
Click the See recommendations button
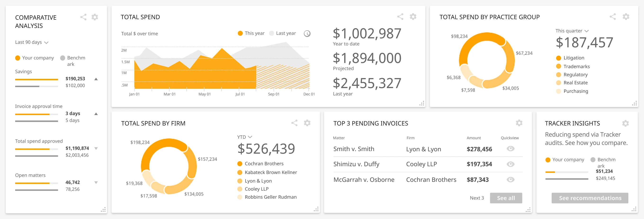pos(590,198)
